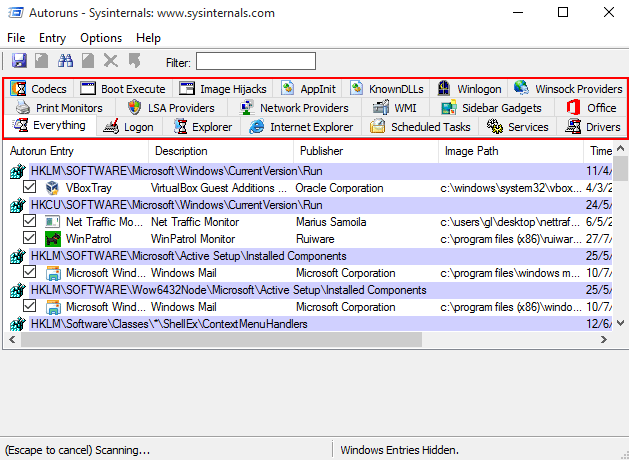Open the Options menu
The width and height of the screenshot is (629, 460).
point(101,38)
